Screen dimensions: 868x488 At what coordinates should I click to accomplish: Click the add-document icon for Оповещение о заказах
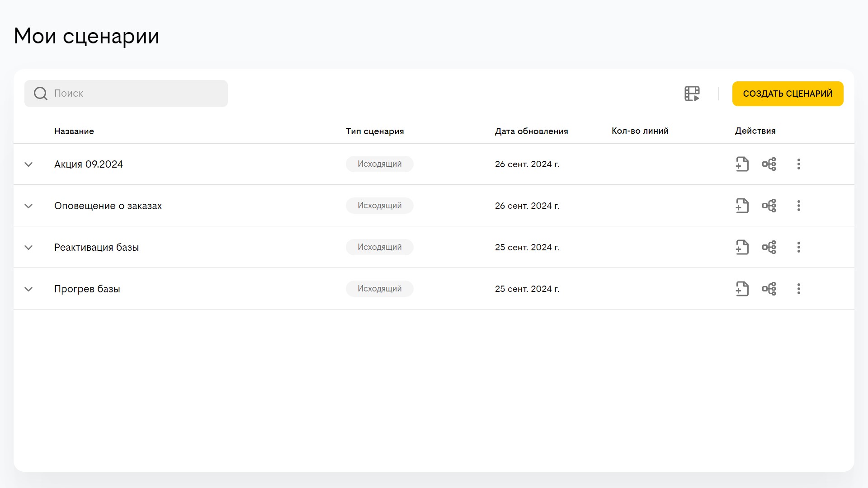point(742,206)
